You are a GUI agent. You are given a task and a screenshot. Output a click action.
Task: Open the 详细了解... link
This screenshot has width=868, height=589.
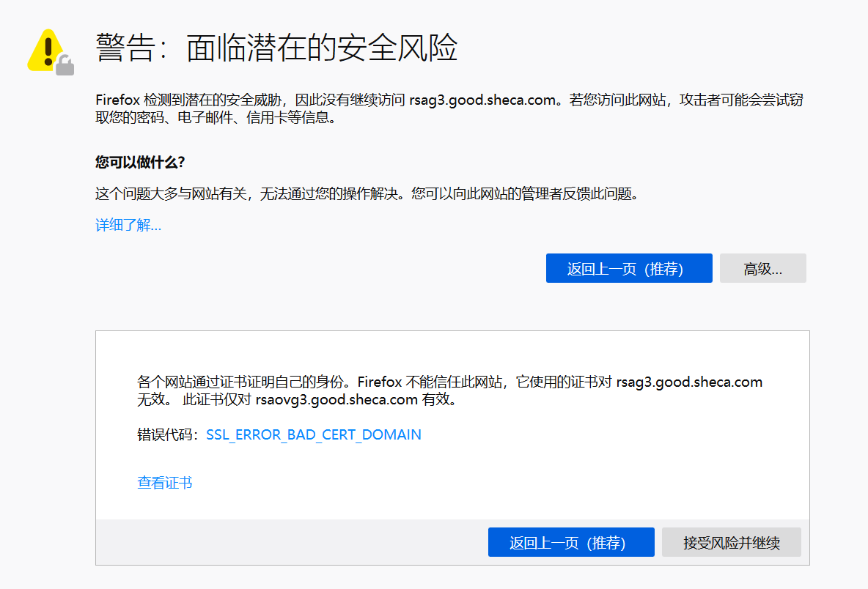pyautogui.click(x=128, y=225)
